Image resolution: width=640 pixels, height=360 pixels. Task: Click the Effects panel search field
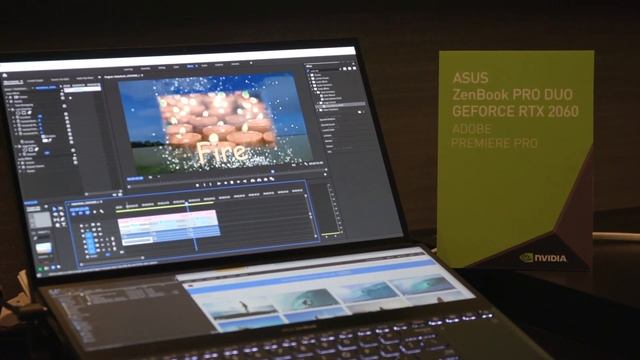click(x=324, y=69)
